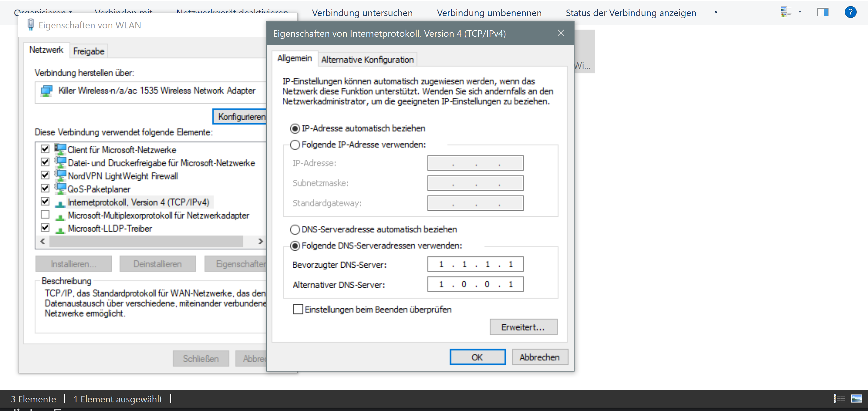Switch to large icons view in status bar
Image resolution: width=868 pixels, height=411 pixels.
click(856, 399)
